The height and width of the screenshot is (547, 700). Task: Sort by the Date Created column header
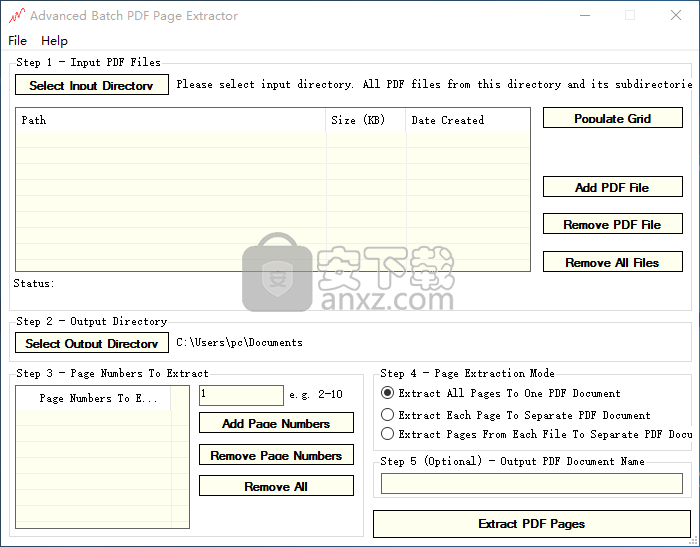click(x=467, y=120)
